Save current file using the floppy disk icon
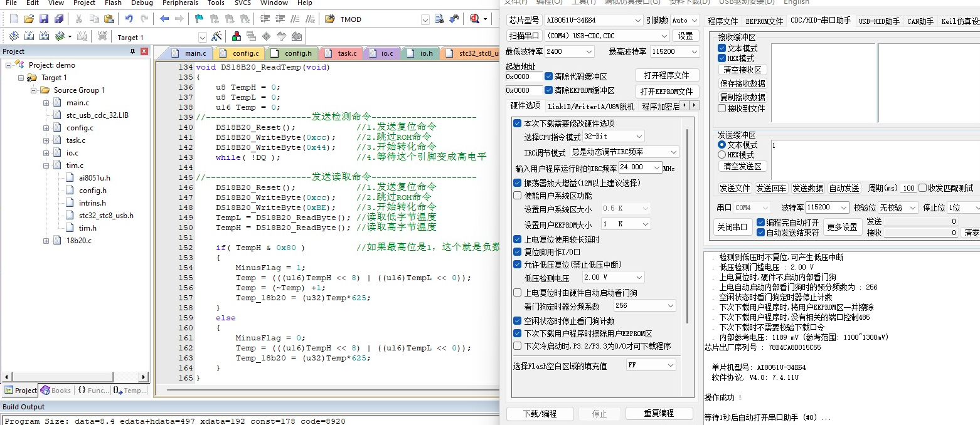The image size is (980, 425). [43, 19]
